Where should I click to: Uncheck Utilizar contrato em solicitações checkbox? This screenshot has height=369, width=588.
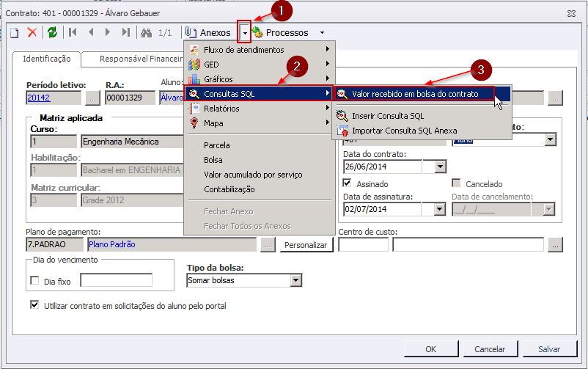pos(34,304)
